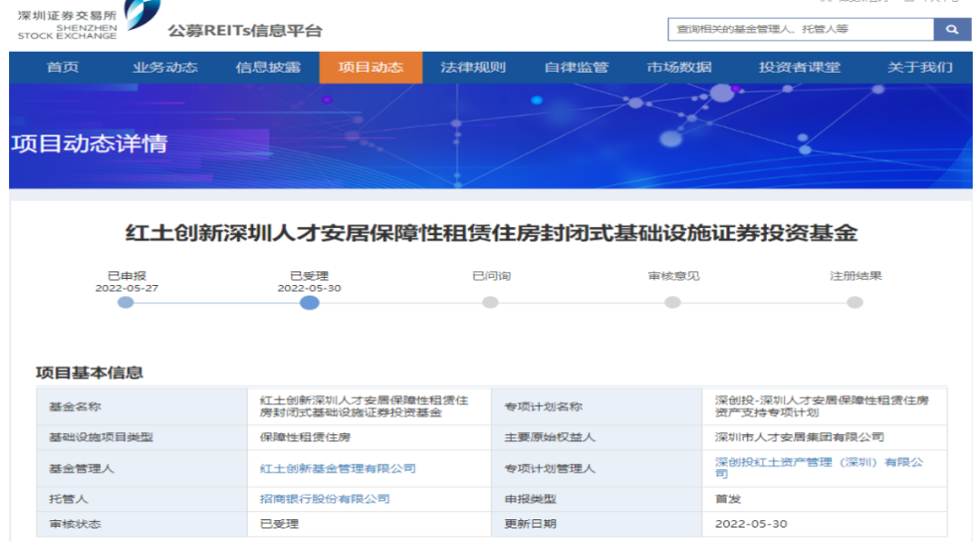Open the 关于我们 page
Screen dimensions: 980x542
pos(920,67)
